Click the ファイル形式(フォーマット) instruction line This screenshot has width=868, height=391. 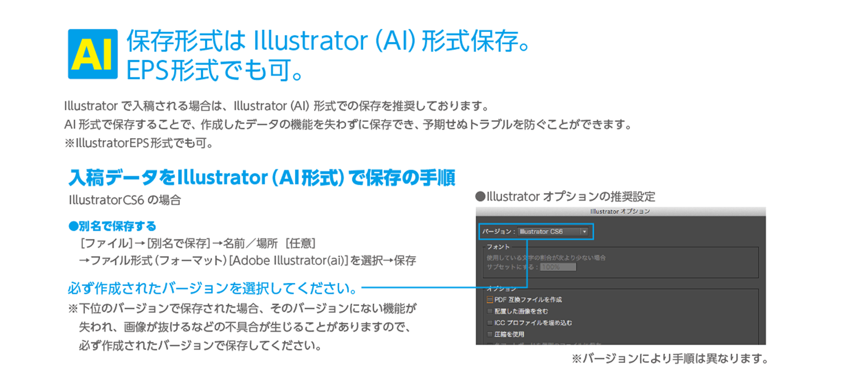pyautogui.click(x=248, y=260)
